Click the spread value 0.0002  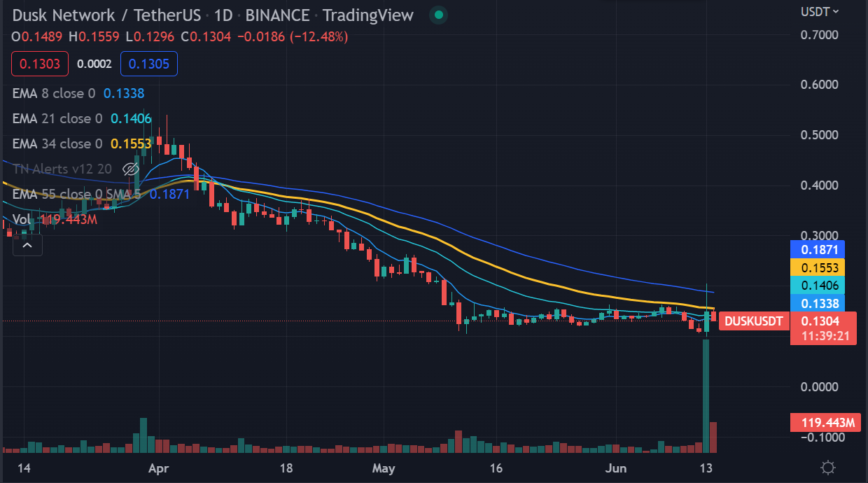click(x=94, y=64)
